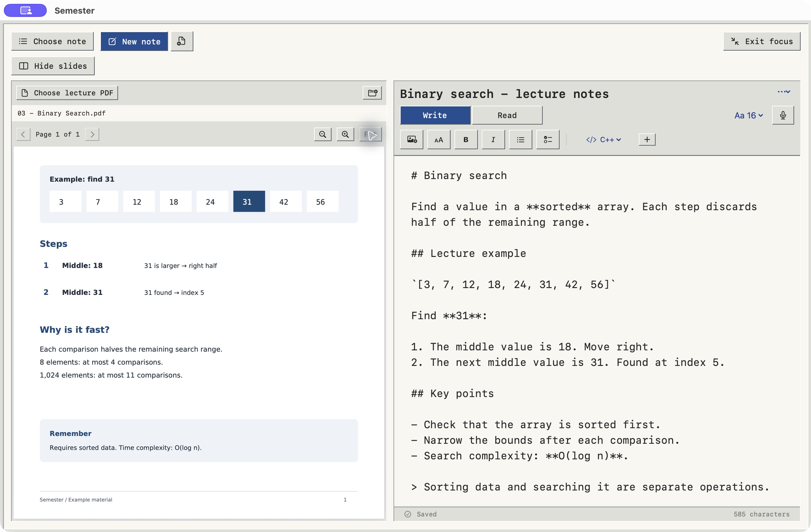811x532 pixels.
Task: Click the Saved status indicator
Action: click(x=420, y=514)
